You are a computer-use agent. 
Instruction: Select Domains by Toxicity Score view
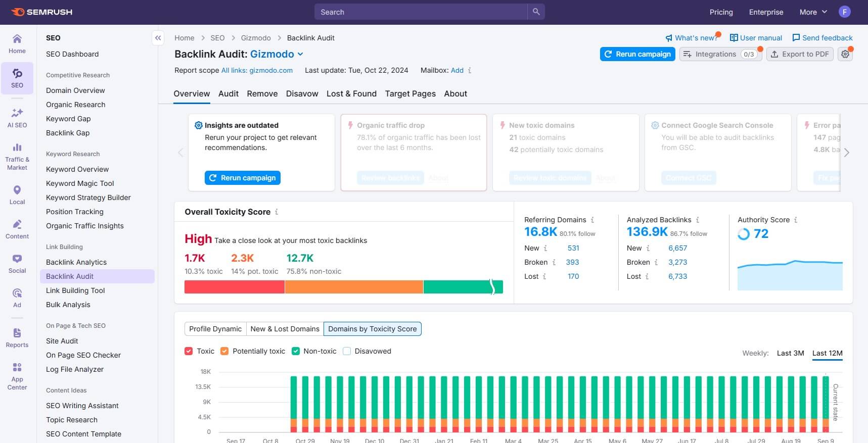pos(373,329)
